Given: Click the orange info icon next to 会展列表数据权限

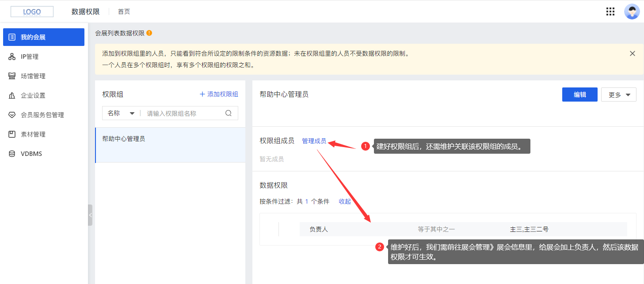Looking at the screenshot, I should (149, 33).
